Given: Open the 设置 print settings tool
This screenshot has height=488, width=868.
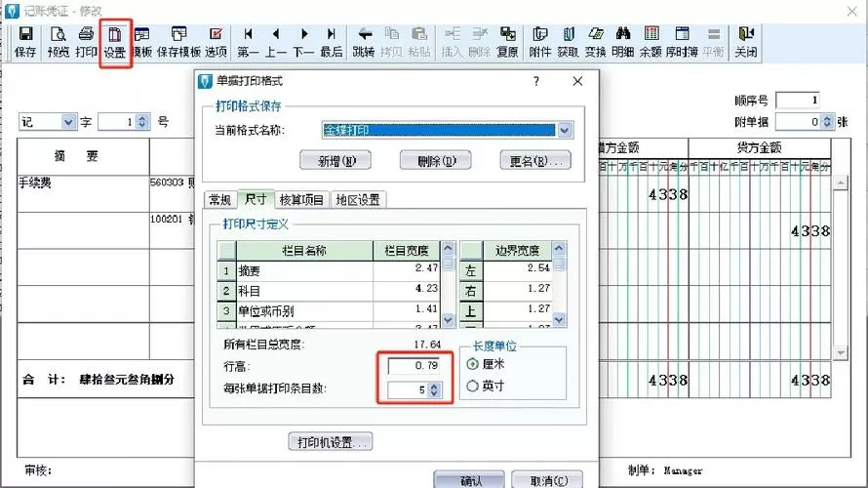Looking at the screenshot, I should 114,42.
